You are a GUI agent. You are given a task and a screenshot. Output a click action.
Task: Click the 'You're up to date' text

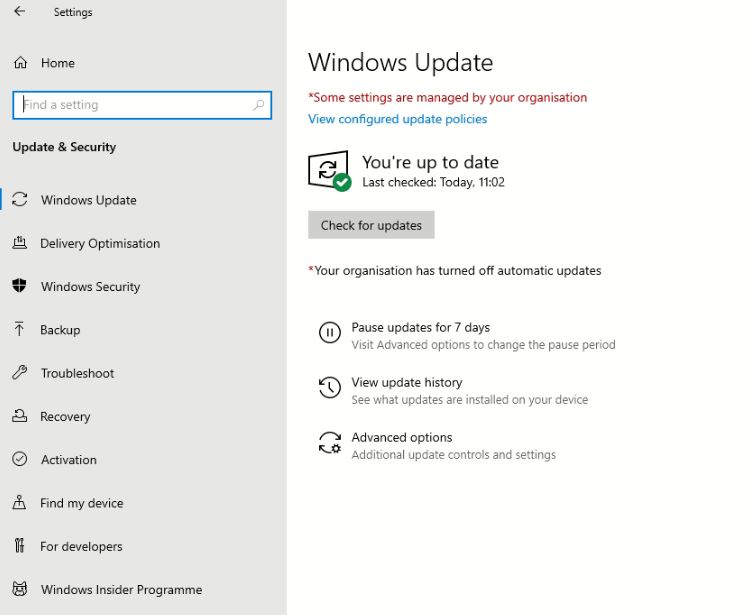point(430,162)
